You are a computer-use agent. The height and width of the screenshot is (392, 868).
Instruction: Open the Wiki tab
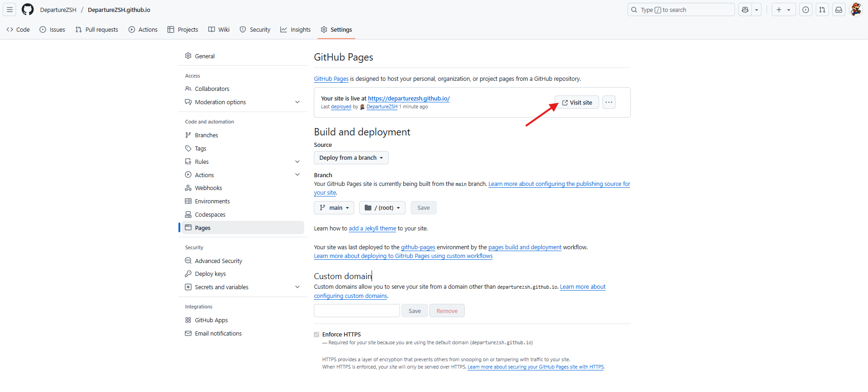(x=219, y=29)
